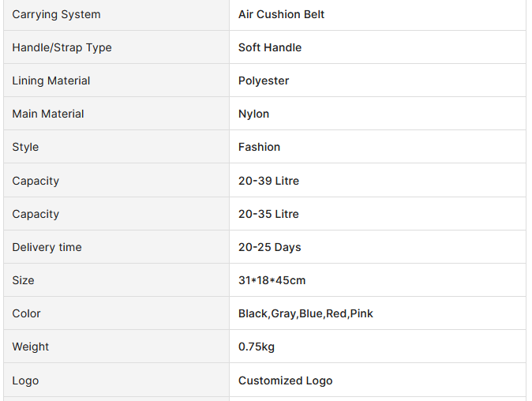Click the Style row label
The height and width of the screenshot is (401, 532).
click(25, 148)
